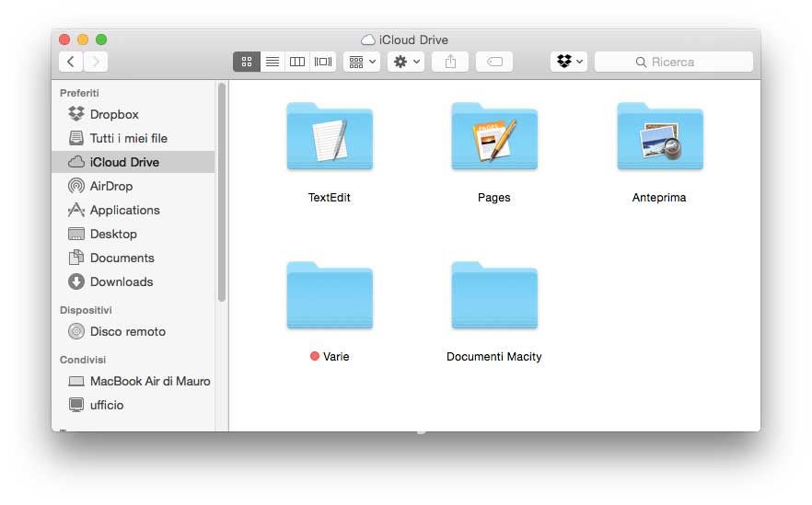
Task: Select Disco remoto under Dispositivi
Action: click(x=133, y=331)
